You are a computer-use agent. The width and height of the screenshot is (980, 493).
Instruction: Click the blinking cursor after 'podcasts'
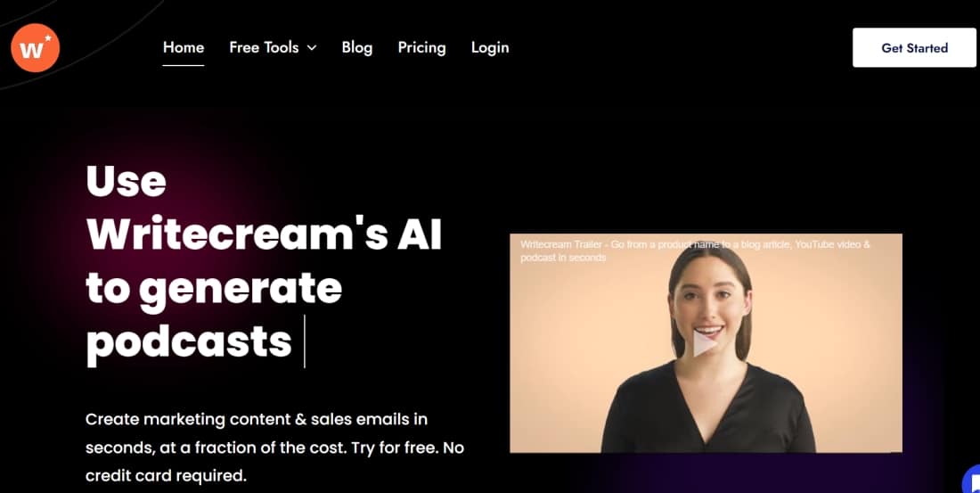305,341
